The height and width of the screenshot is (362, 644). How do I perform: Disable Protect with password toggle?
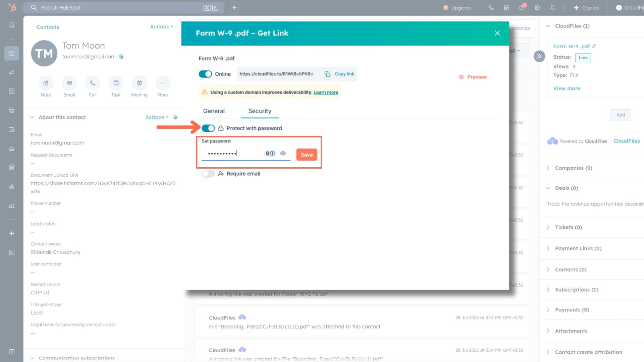click(x=208, y=128)
